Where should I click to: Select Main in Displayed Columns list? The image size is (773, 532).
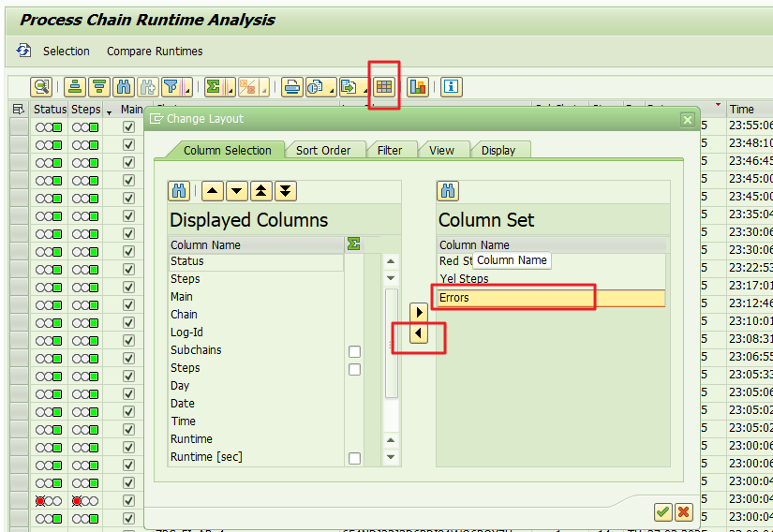256,297
